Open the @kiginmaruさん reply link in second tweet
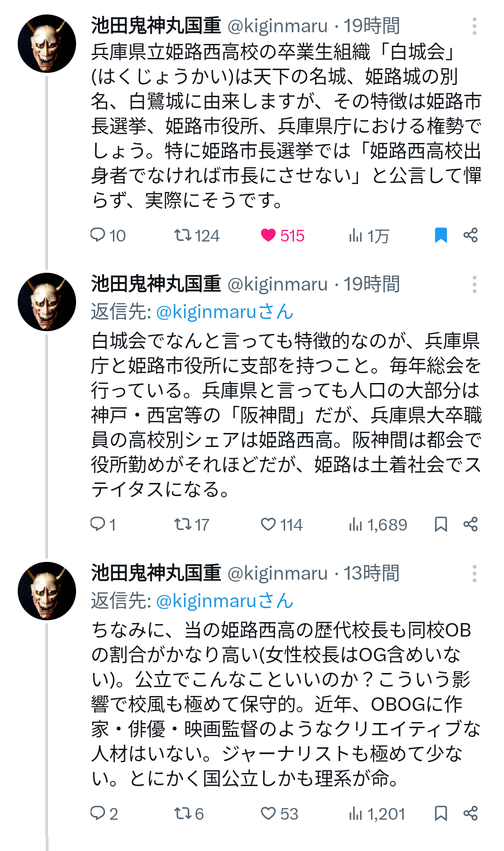Screen dimensions: 504x851 click(x=224, y=312)
